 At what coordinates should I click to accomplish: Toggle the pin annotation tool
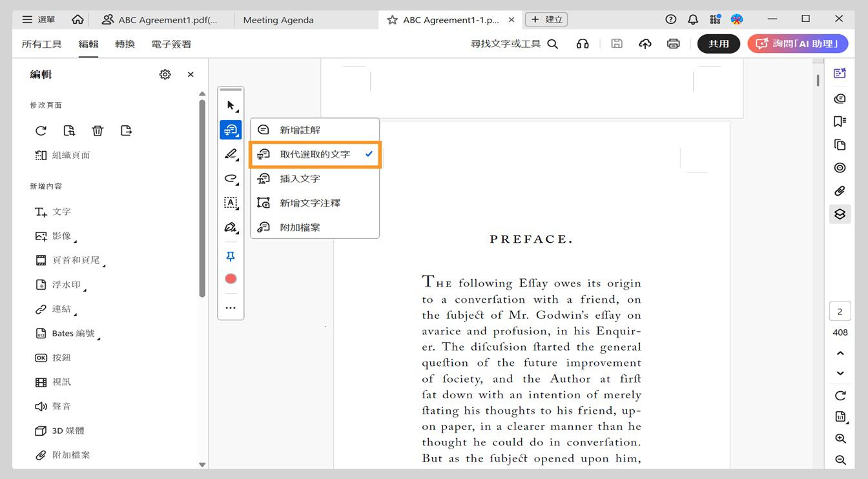coord(231,256)
